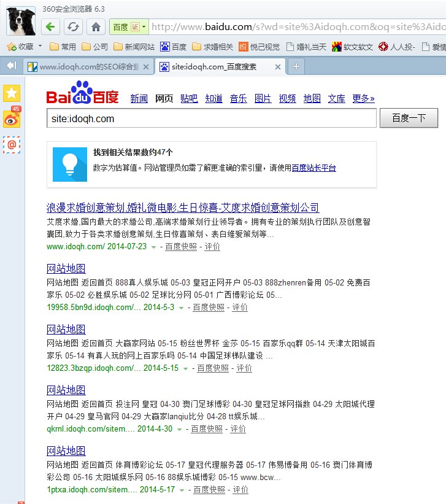Switch to the www.idoqh.com SEO tab
Image resolution: width=446 pixels, height=504 pixels.
[88, 66]
